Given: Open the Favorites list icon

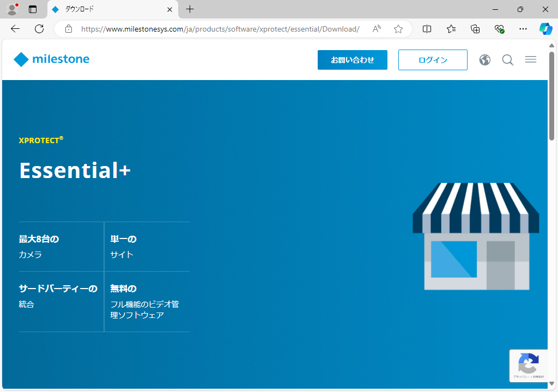Looking at the screenshot, I should click(x=451, y=29).
